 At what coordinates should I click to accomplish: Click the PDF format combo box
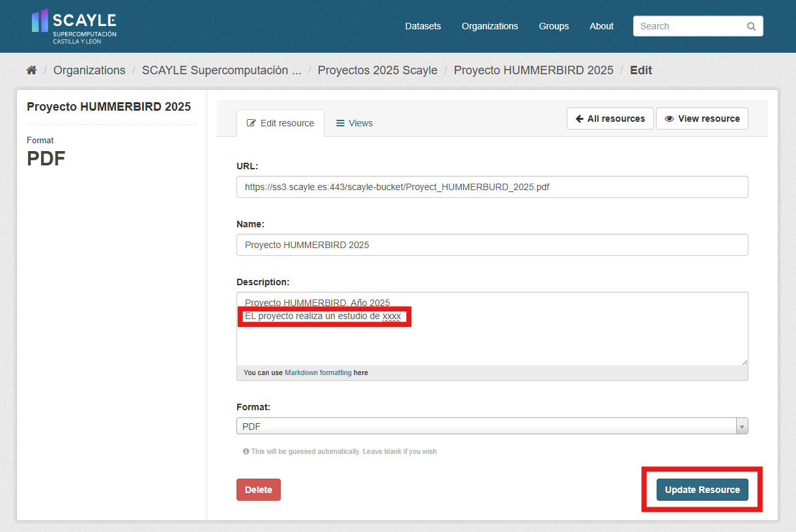[492, 427]
